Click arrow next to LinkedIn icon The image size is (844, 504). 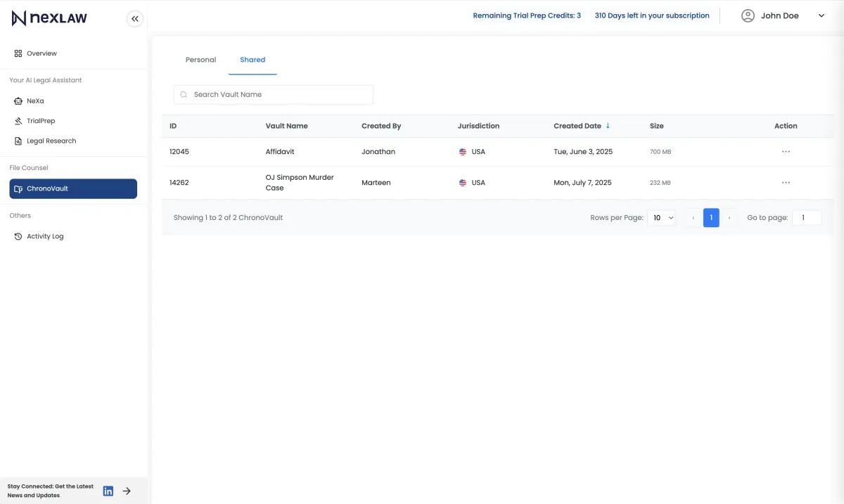(127, 491)
